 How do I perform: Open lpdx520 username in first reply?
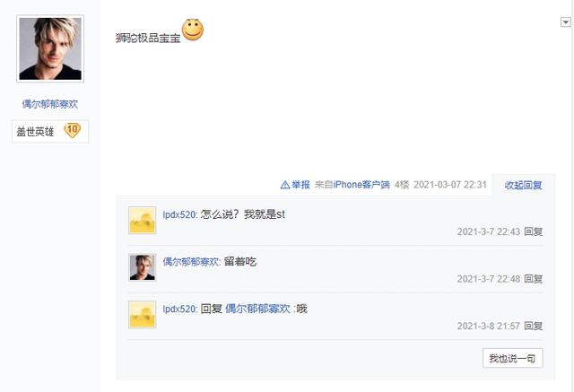click(x=179, y=214)
